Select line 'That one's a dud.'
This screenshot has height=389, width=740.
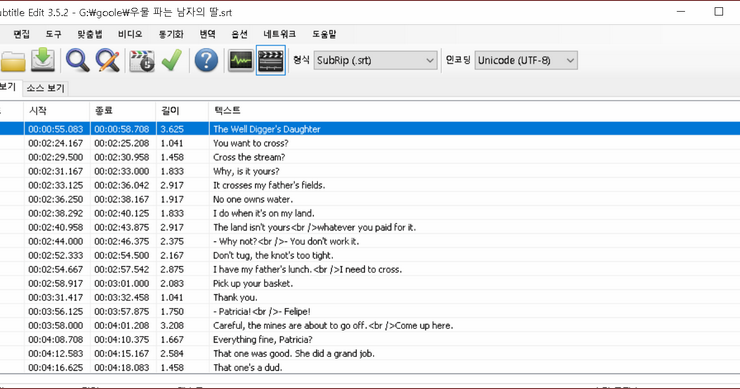[370, 367]
